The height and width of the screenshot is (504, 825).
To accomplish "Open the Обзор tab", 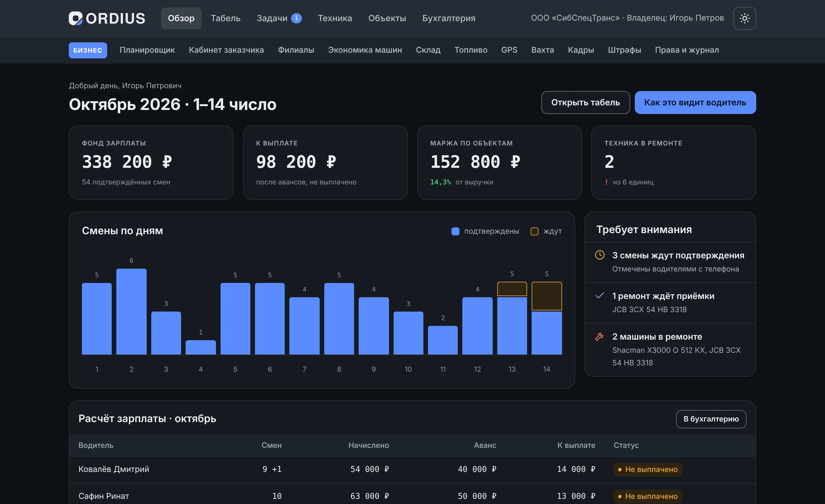I will (181, 18).
